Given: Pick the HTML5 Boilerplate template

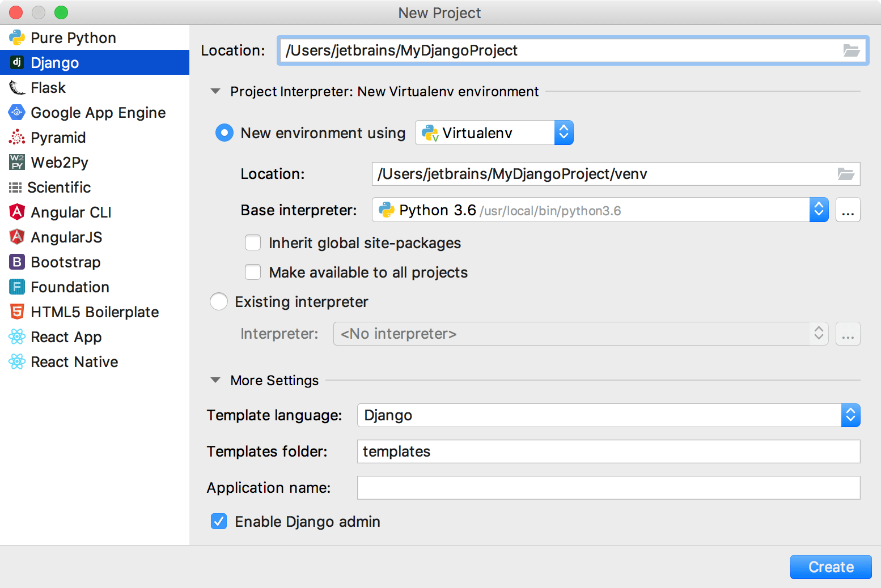Looking at the screenshot, I should [x=95, y=312].
